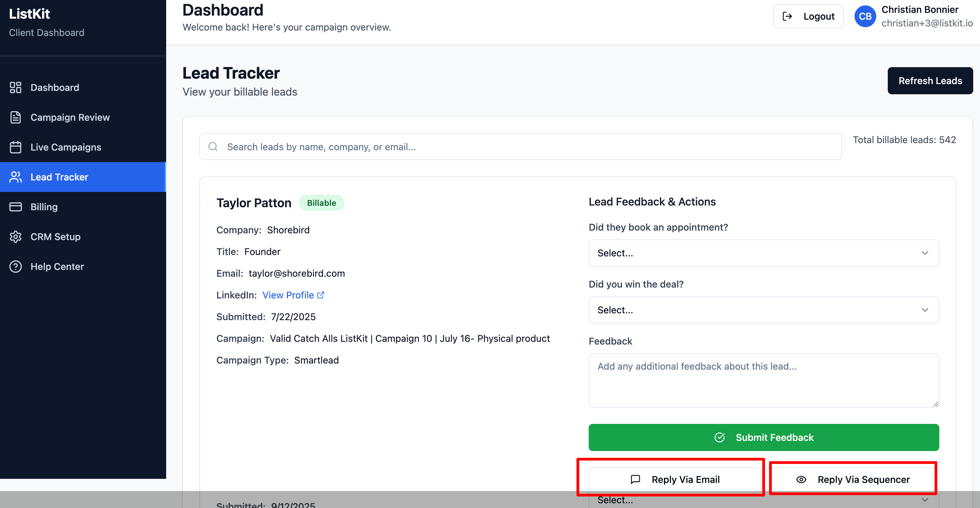
Task: Go to the Lead Tracker menu item
Action: (x=59, y=177)
